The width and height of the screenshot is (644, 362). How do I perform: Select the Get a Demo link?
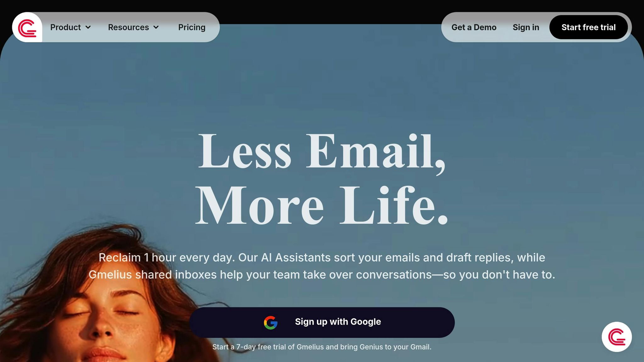tap(474, 27)
